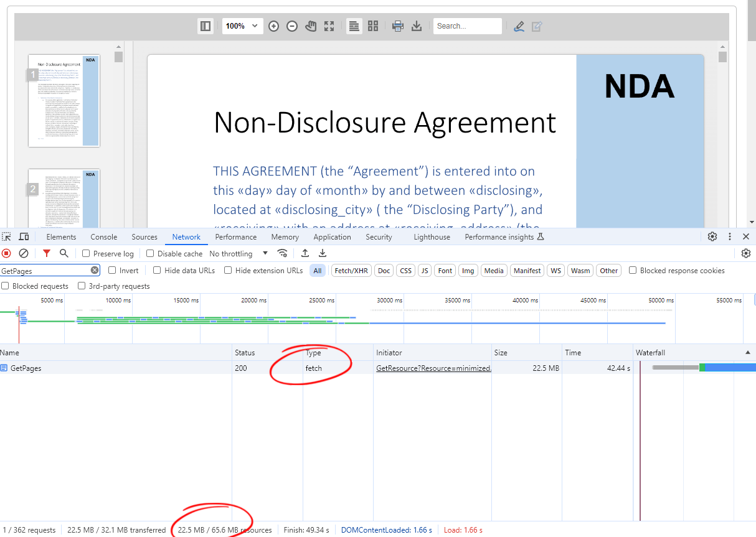Switch to the Console tab
The height and width of the screenshot is (537, 756).
104,237
